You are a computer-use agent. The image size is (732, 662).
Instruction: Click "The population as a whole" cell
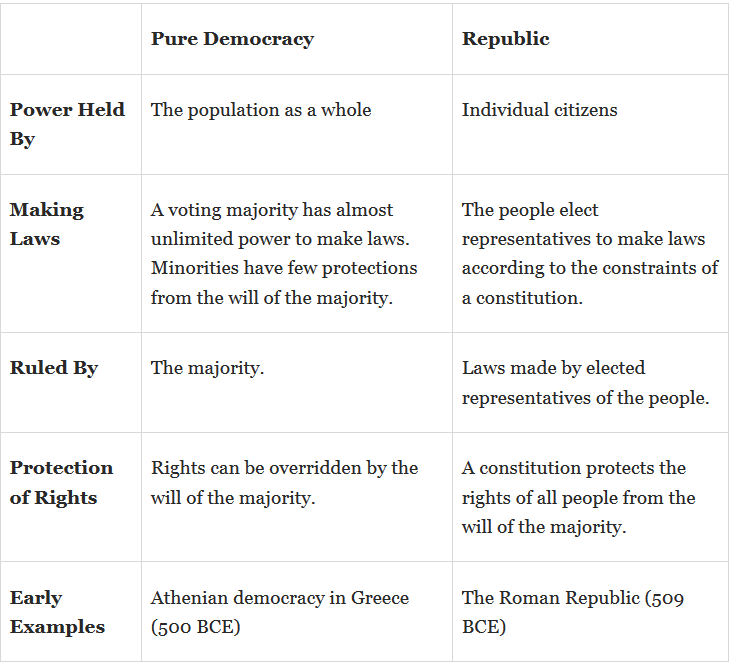pyautogui.click(x=261, y=110)
